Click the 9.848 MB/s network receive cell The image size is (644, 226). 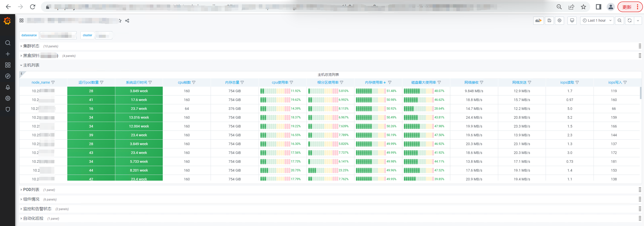click(474, 91)
